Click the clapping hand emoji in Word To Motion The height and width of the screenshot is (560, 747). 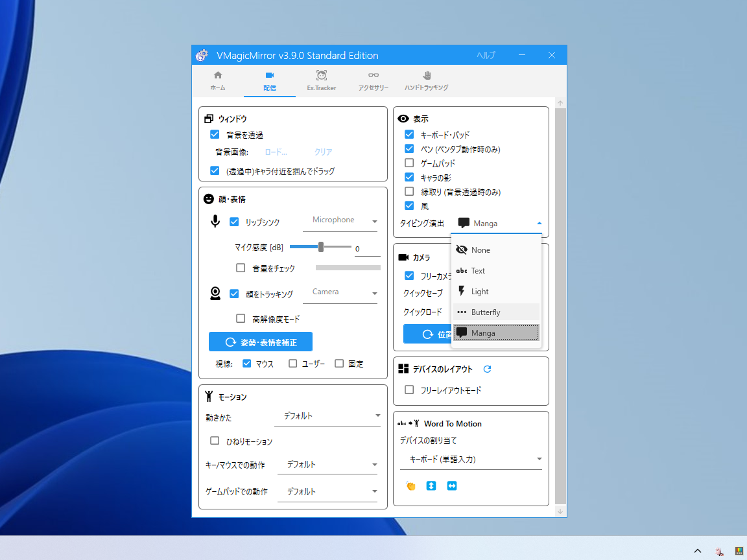410,485
